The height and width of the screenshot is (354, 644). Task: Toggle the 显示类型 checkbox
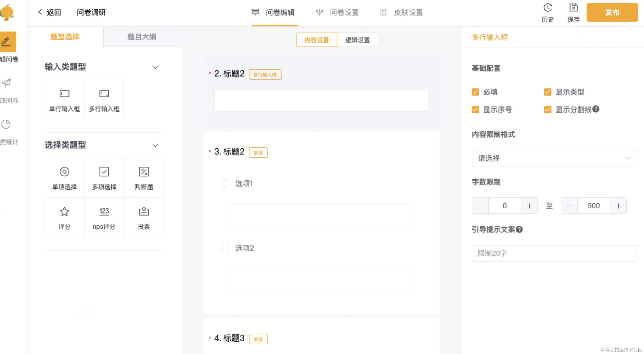(548, 92)
